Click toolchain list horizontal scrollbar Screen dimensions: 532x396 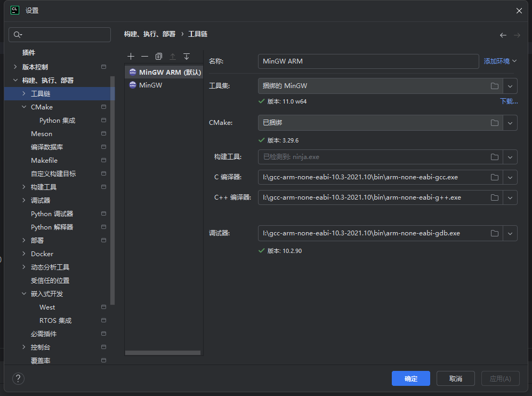coord(163,353)
